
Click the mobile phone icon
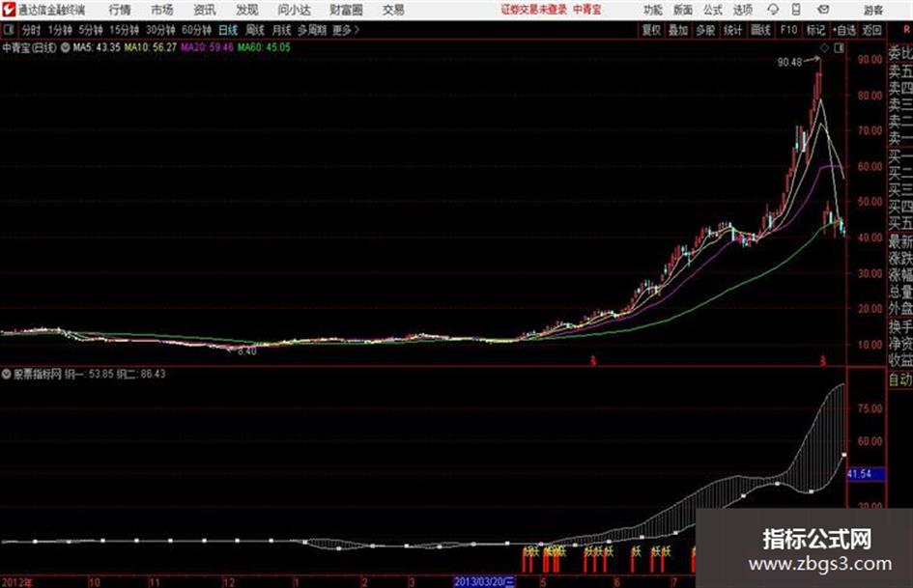(796, 10)
